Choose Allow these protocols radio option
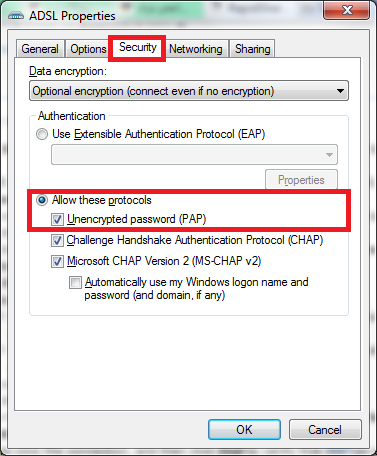The width and height of the screenshot is (377, 456). [x=42, y=200]
